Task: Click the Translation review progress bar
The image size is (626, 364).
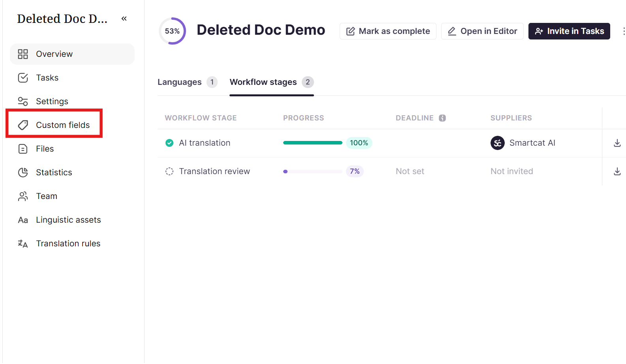Action: tap(313, 171)
